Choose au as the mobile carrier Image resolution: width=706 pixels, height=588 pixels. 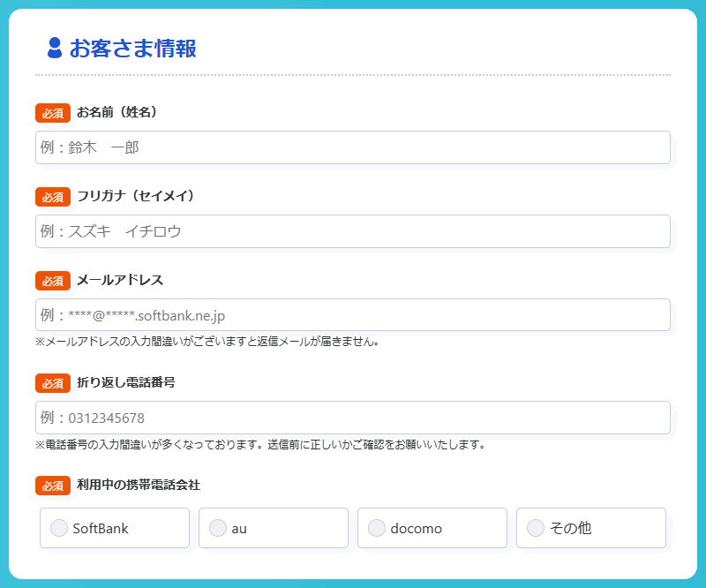218,528
